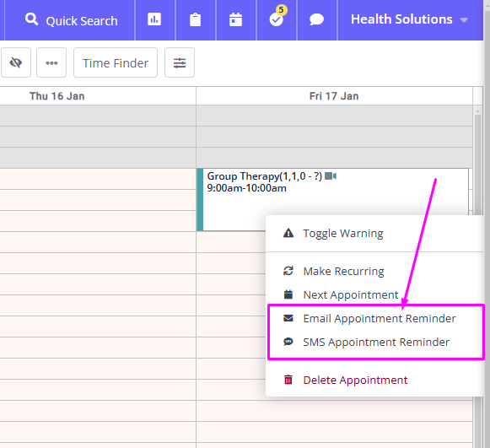Open the filter sliders settings button
This screenshot has width=490, height=448.
click(180, 62)
